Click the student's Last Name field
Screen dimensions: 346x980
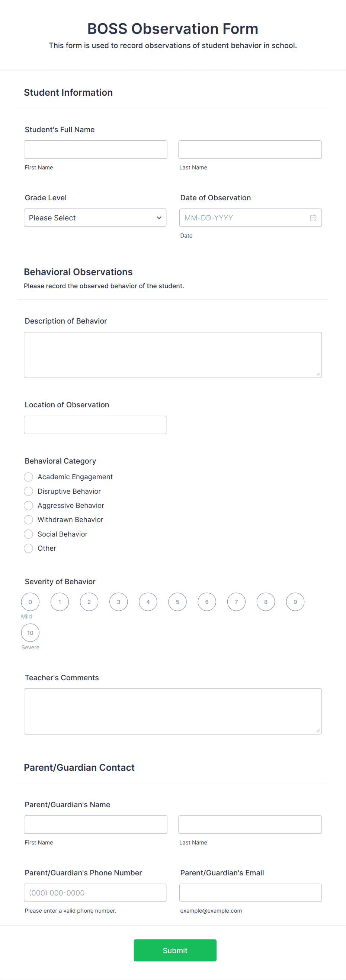[250, 150]
